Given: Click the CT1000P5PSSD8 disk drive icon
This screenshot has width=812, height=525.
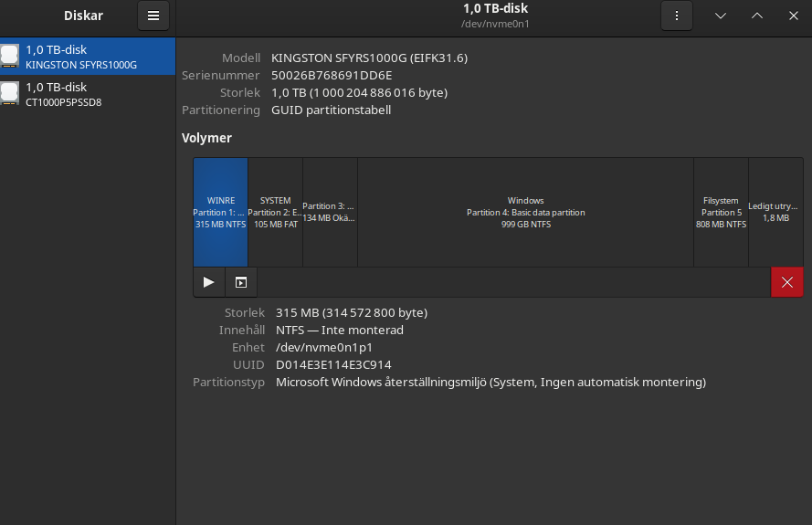Looking at the screenshot, I should (10, 93).
